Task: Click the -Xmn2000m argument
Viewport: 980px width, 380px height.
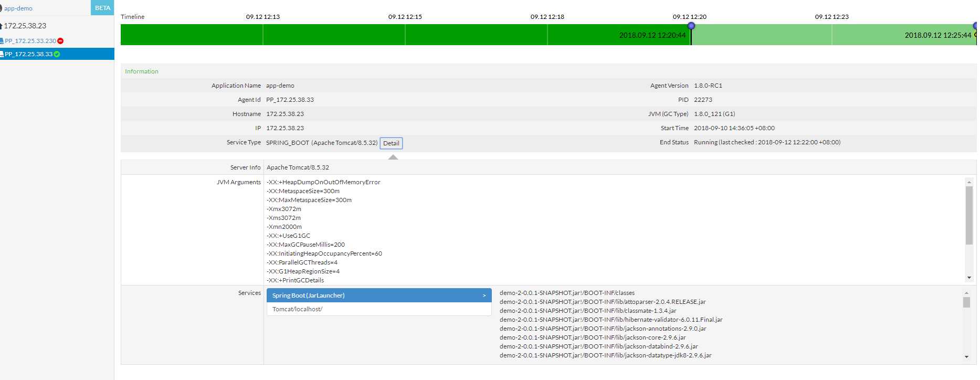Action: [284, 227]
